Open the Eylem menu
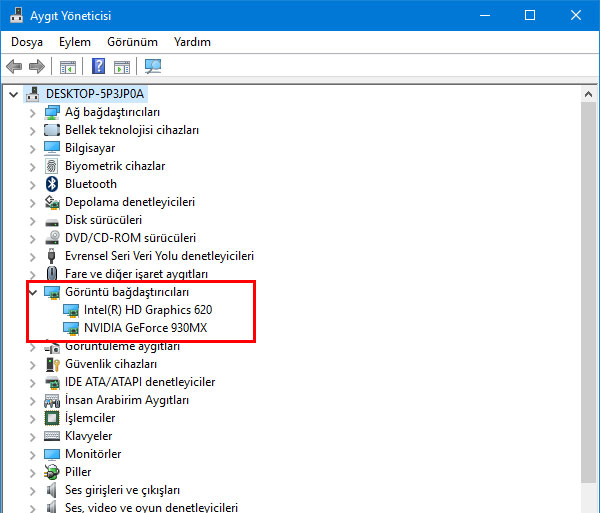 pos(75,42)
